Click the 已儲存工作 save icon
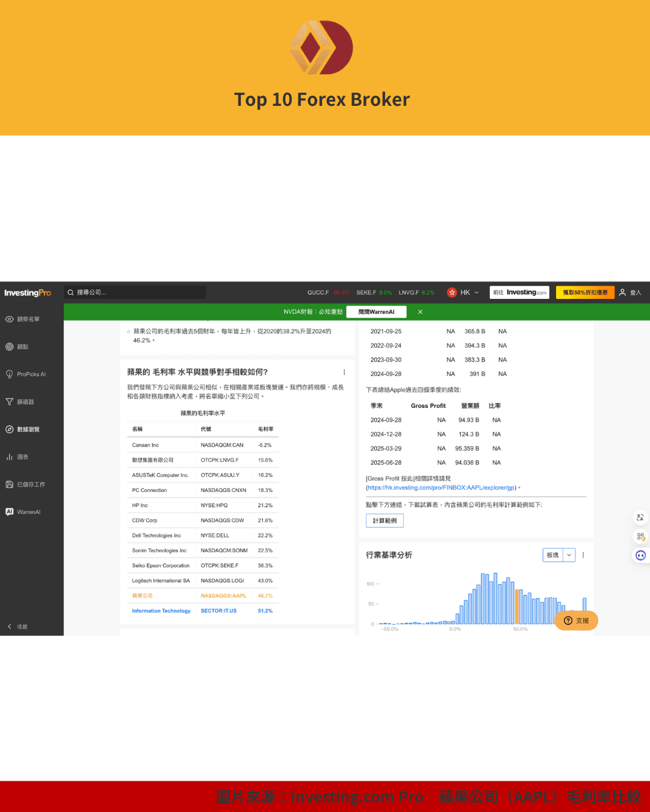The height and width of the screenshot is (812, 650). (10, 484)
